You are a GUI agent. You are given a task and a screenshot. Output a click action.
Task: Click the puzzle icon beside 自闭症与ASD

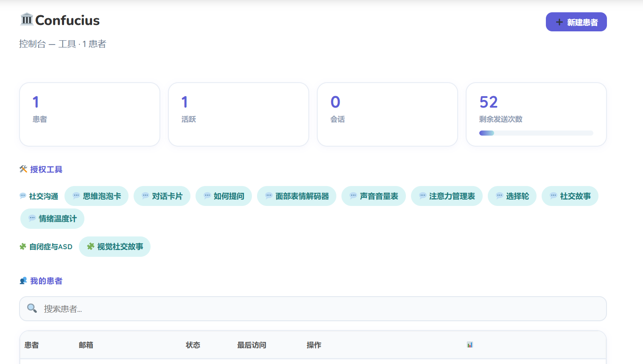pos(23,246)
